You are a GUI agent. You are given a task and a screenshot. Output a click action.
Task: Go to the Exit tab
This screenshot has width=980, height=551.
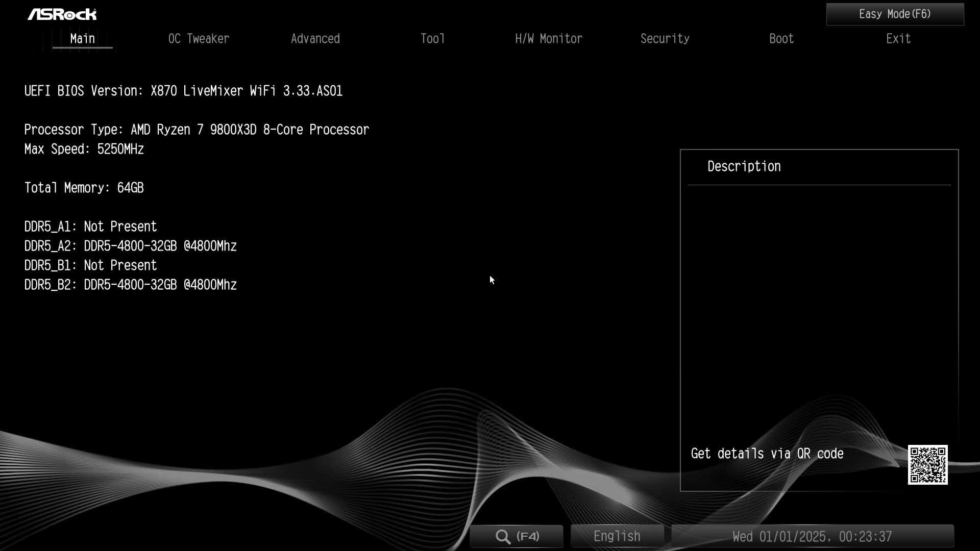(898, 39)
